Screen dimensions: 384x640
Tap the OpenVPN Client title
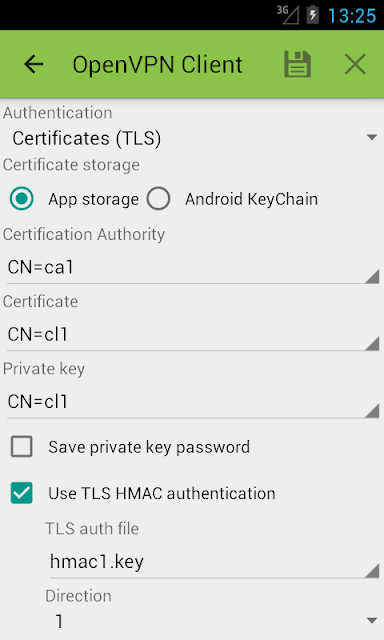pos(158,64)
